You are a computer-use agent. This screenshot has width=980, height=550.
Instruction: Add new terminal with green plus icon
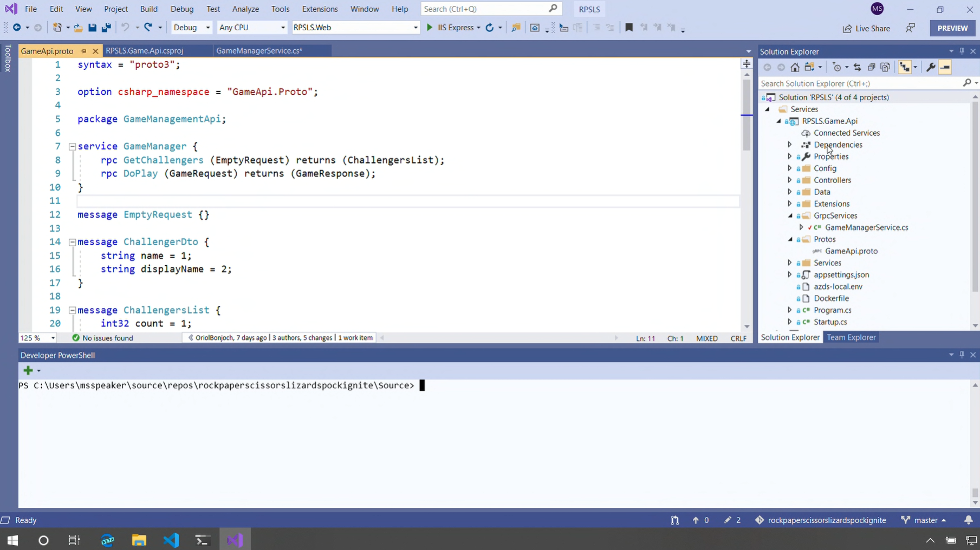(x=28, y=370)
